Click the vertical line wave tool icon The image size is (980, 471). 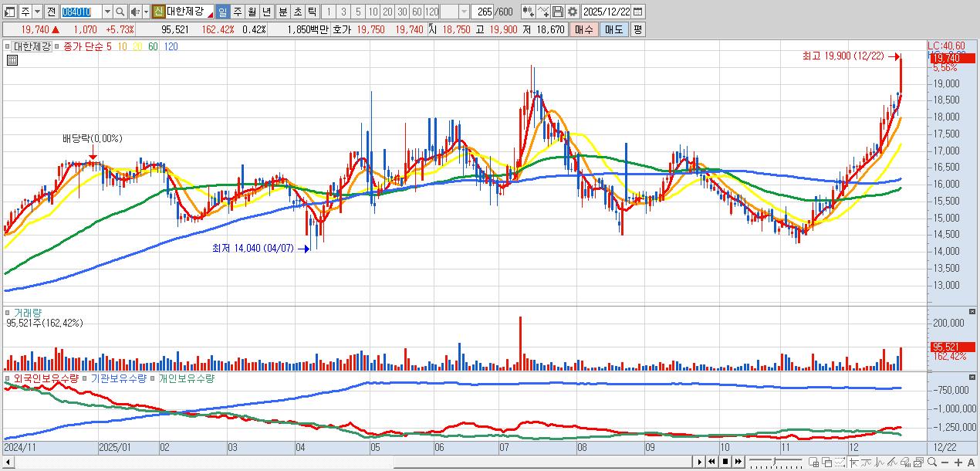click(880, 462)
